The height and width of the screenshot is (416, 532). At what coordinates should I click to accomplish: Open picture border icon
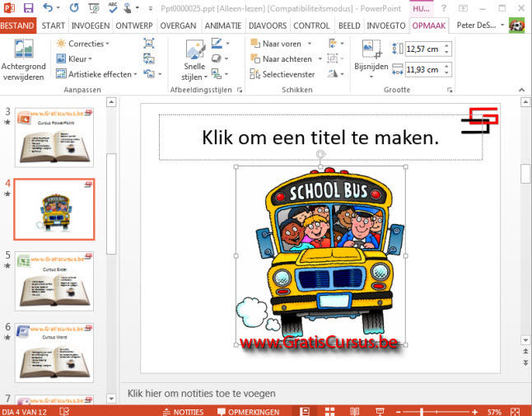[x=217, y=44]
